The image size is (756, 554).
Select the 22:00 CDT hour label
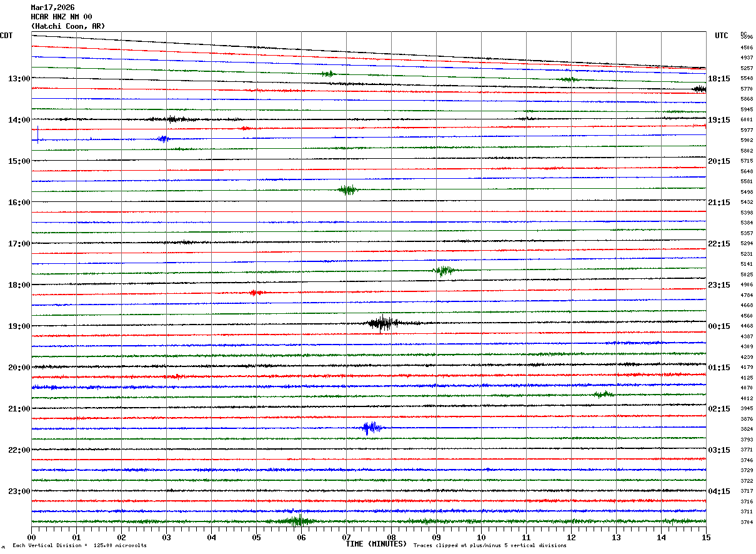pos(19,450)
